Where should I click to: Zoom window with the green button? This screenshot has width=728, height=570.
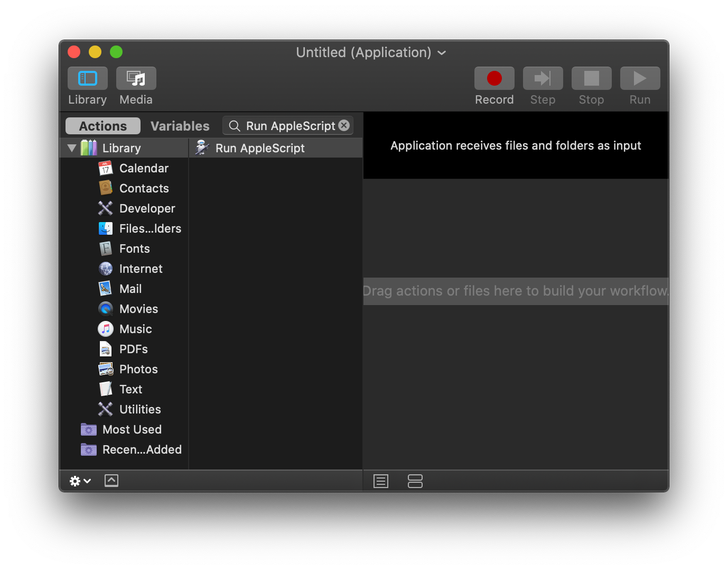[x=116, y=52]
